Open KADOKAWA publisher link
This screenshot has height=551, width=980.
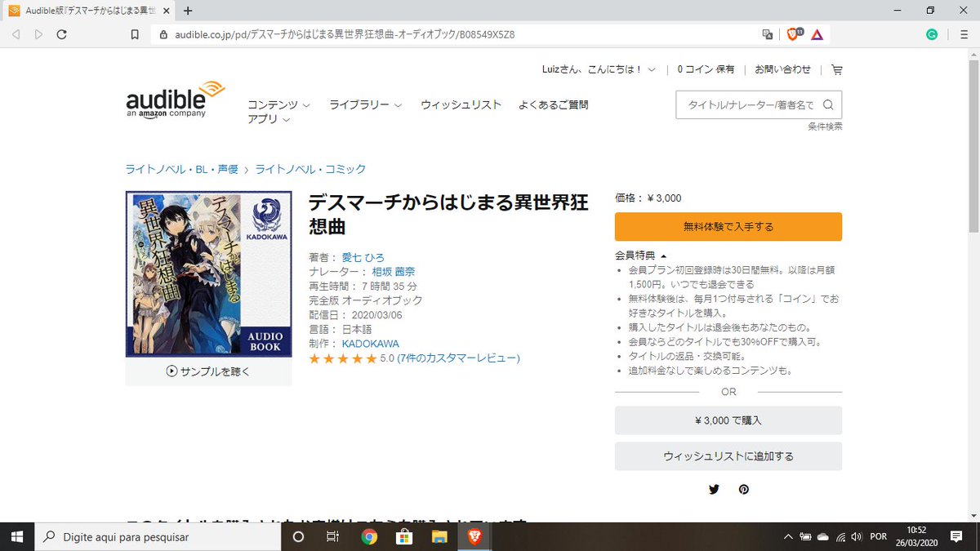coord(370,344)
